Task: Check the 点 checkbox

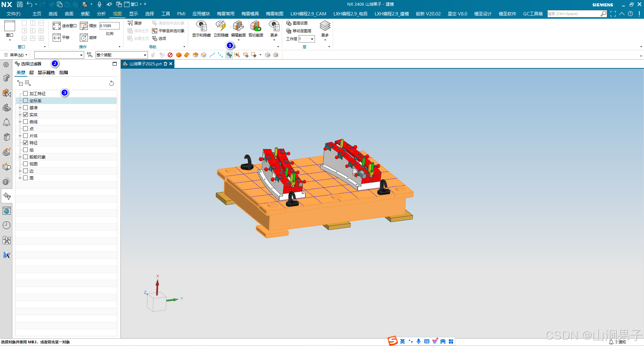Action: (x=25, y=129)
